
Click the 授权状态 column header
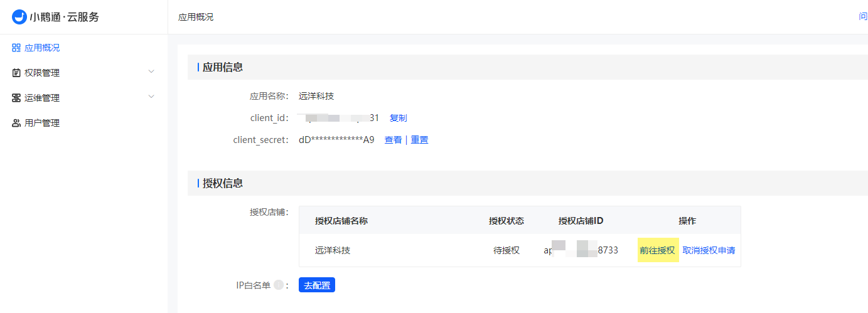click(506, 221)
